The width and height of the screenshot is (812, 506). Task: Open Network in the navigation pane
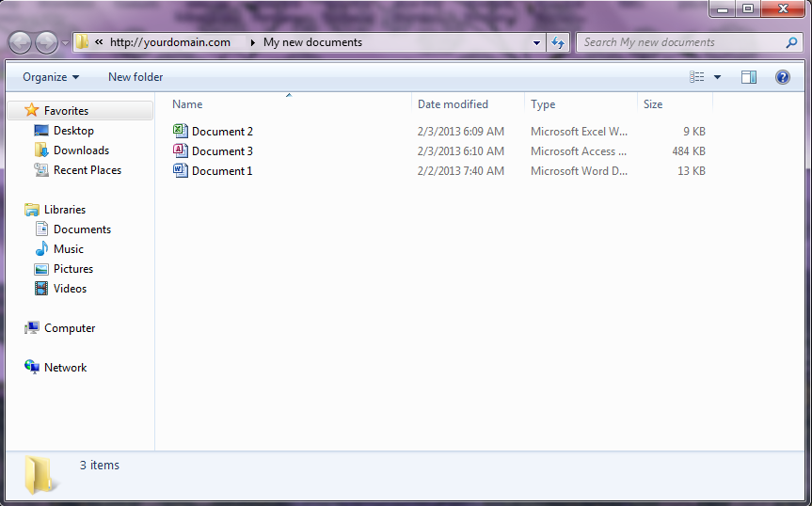click(x=65, y=368)
